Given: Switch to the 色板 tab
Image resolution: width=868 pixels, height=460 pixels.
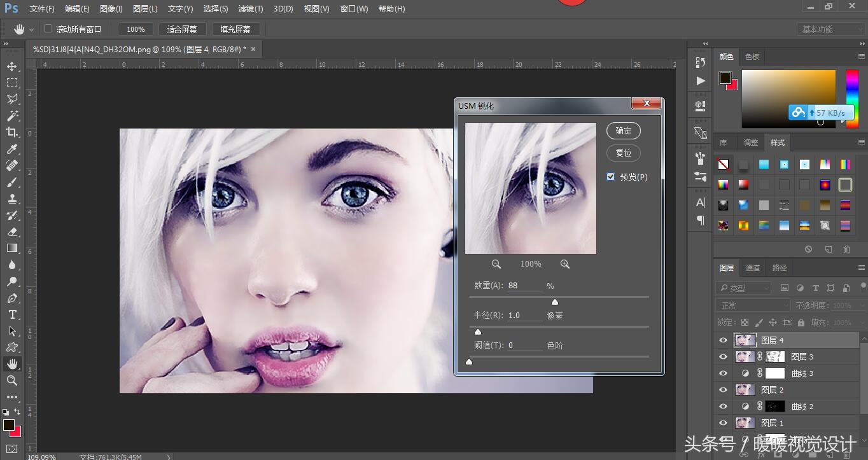Looking at the screenshot, I should pos(752,57).
